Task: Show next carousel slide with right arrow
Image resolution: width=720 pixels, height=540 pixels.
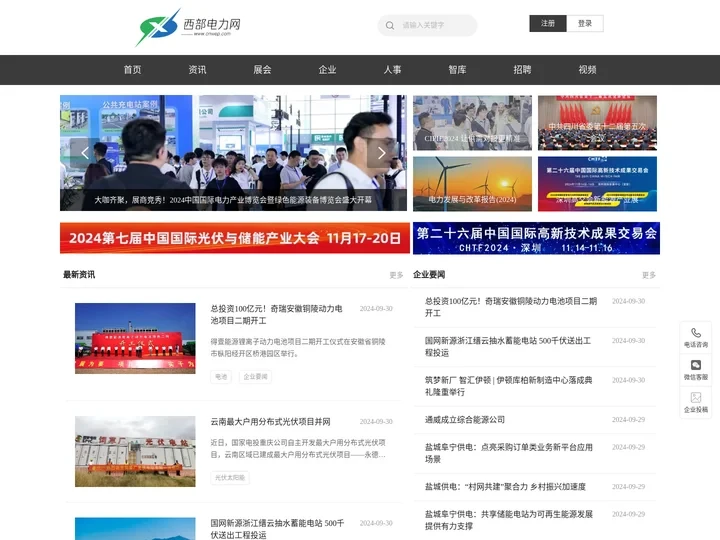Action: (381, 153)
